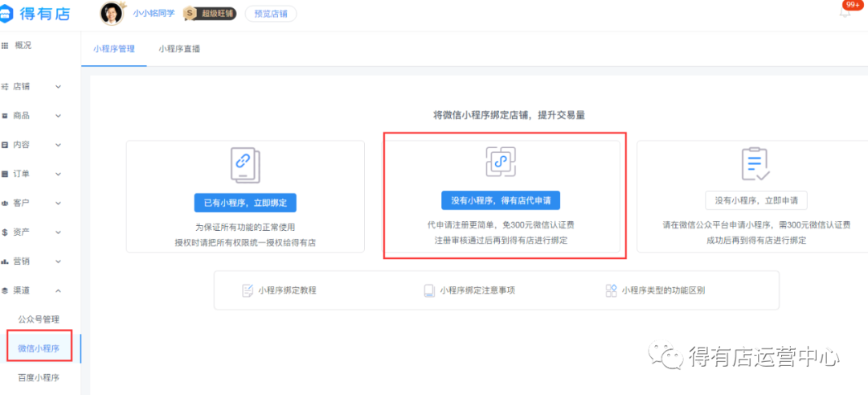
Task: Expand the 商品 sidebar menu
Action: [32, 116]
